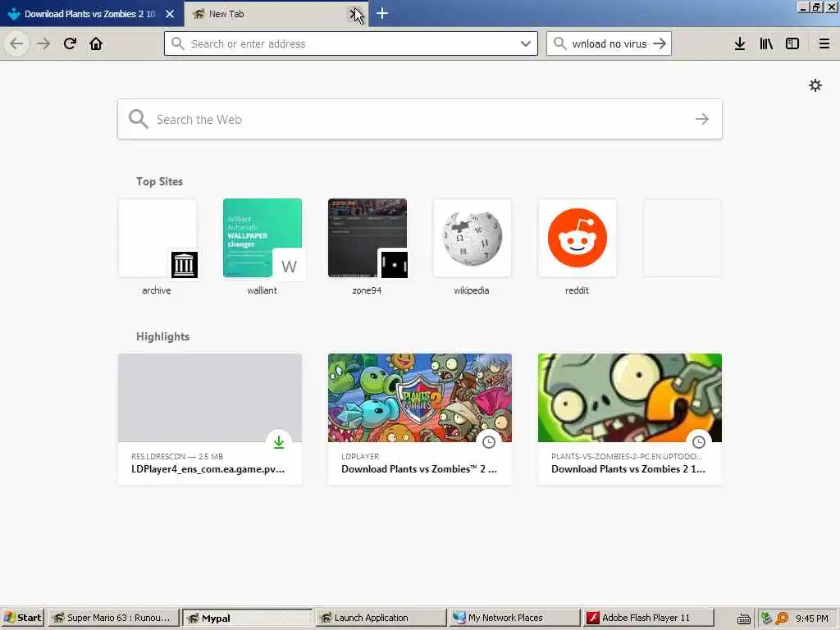Open the Windows Start menu
Viewport: 840px width, 630px height.
[22, 618]
